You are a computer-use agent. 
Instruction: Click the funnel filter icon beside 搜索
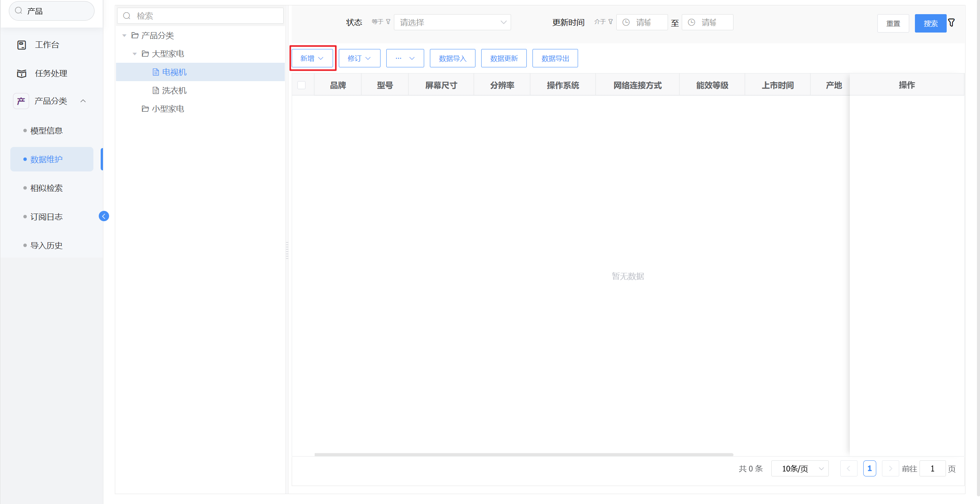click(x=951, y=23)
